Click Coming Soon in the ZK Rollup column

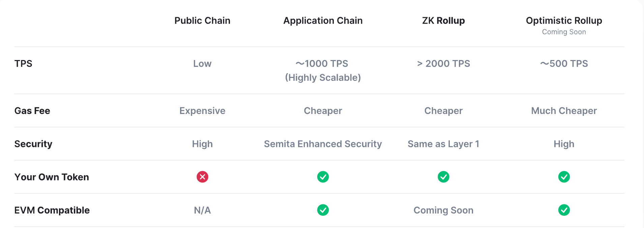443,210
